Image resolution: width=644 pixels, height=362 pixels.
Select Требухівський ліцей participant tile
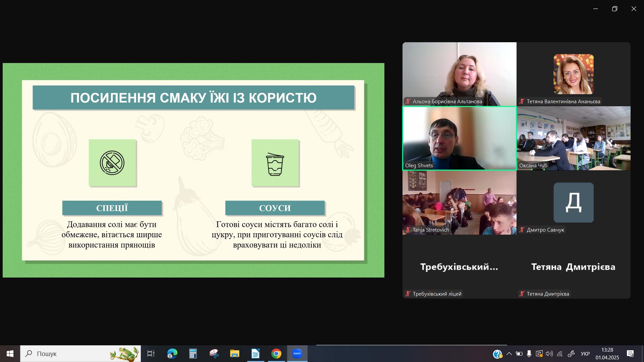coord(459,266)
